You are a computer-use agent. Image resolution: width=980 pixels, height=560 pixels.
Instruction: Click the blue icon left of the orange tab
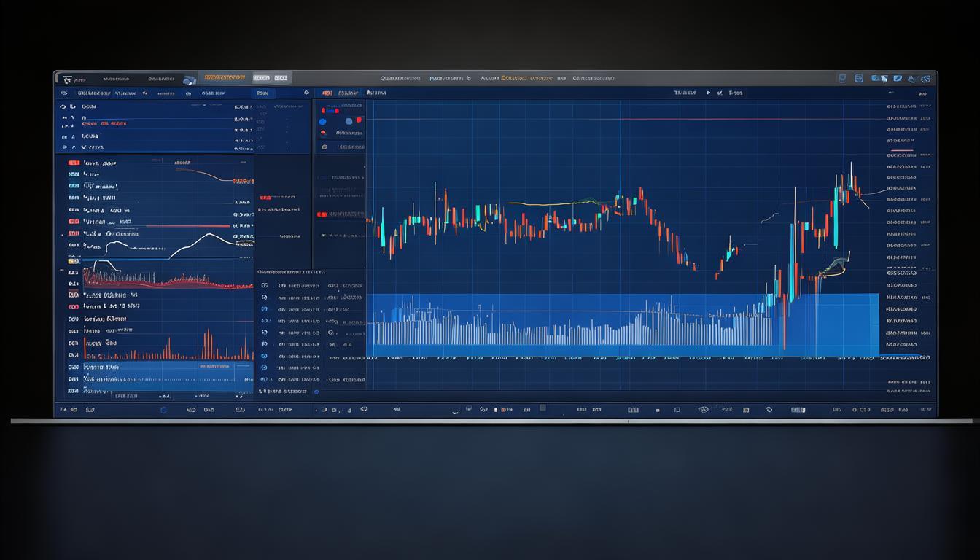[189, 79]
